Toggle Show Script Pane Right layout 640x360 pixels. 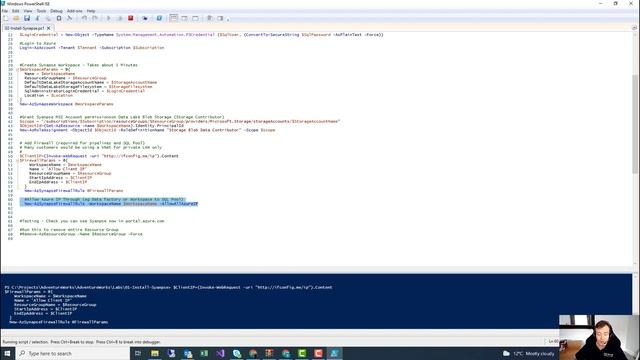click(184, 18)
